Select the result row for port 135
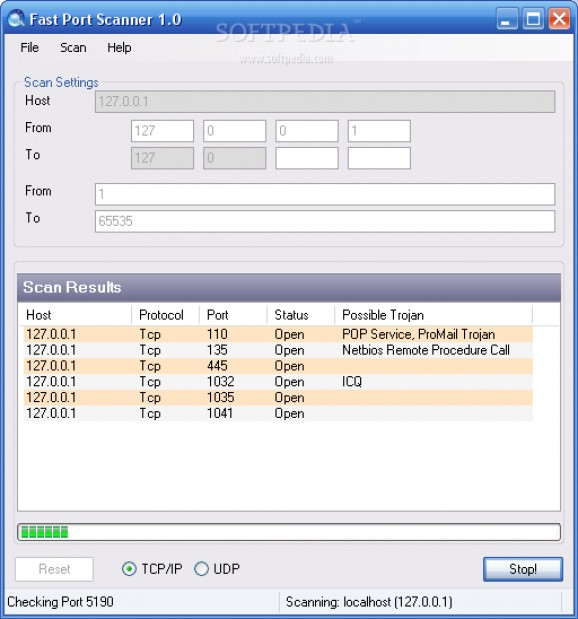The width and height of the screenshot is (578, 619). (278, 350)
